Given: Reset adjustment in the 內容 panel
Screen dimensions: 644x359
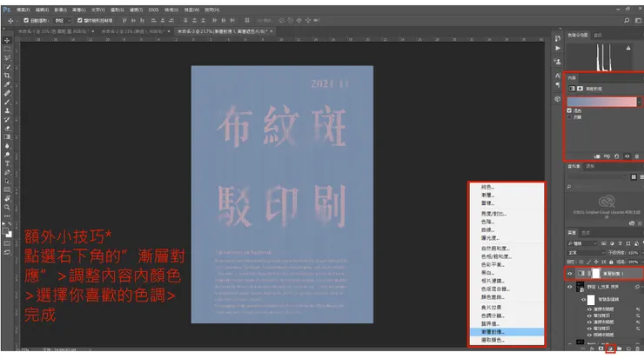Looking at the screenshot, I should tap(617, 156).
